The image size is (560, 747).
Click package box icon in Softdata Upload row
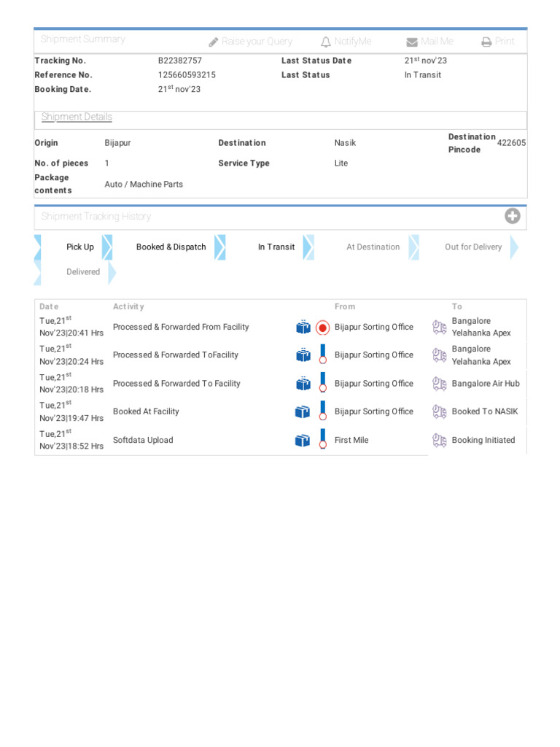303,441
